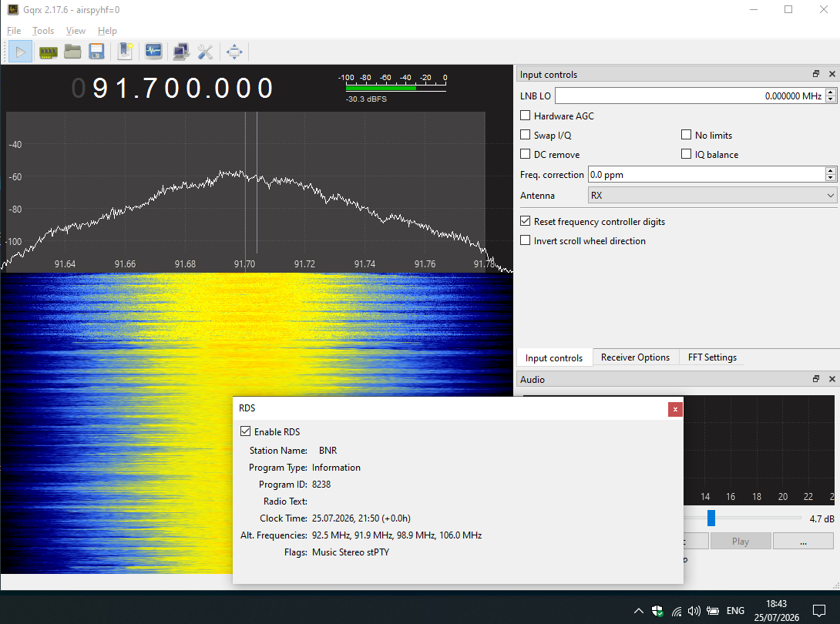Click the bookmark icon in toolbar
This screenshot has width=840, height=624.
[x=126, y=52]
